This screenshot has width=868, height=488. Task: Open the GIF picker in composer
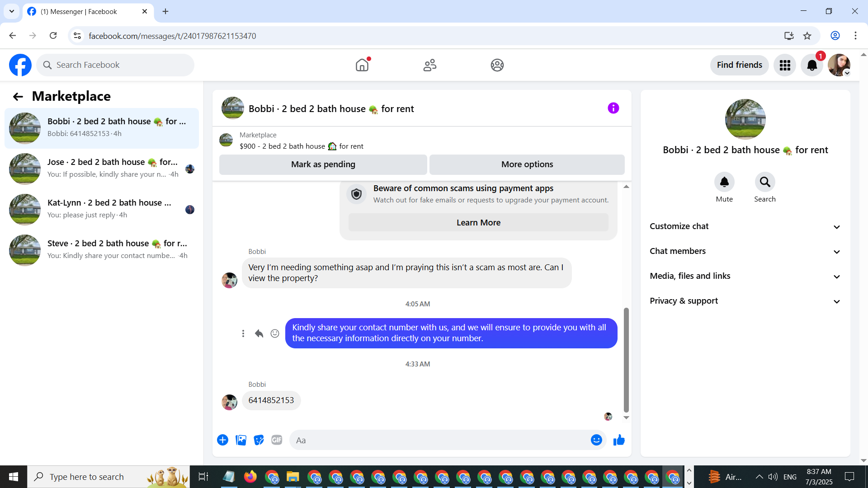pyautogui.click(x=277, y=440)
